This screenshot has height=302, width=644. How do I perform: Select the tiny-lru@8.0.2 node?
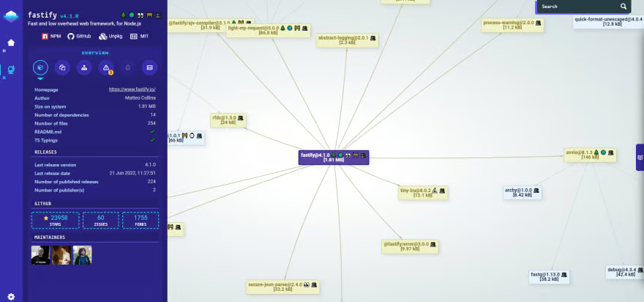pyautogui.click(x=423, y=193)
